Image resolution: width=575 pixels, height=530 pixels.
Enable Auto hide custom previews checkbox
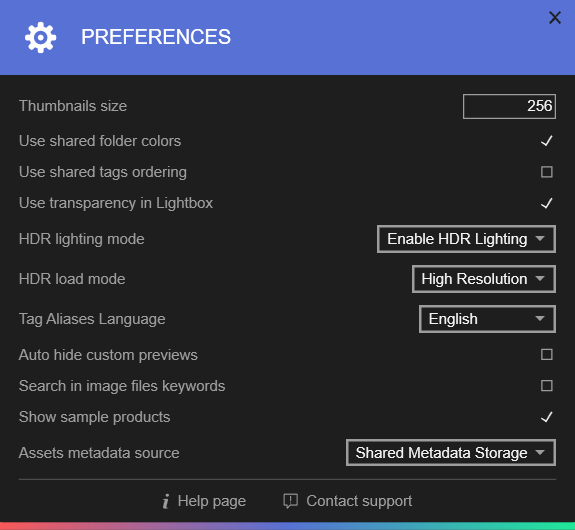(x=546, y=354)
